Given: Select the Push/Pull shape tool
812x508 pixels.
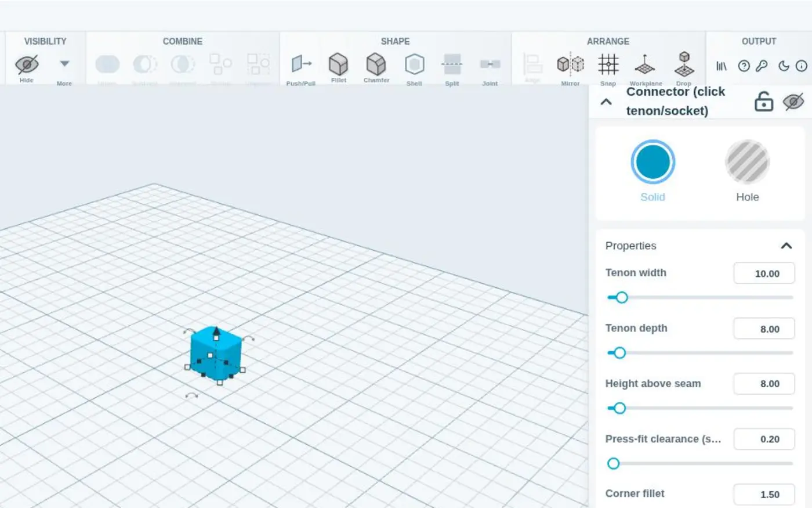Looking at the screenshot, I should pyautogui.click(x=300, y=69).
